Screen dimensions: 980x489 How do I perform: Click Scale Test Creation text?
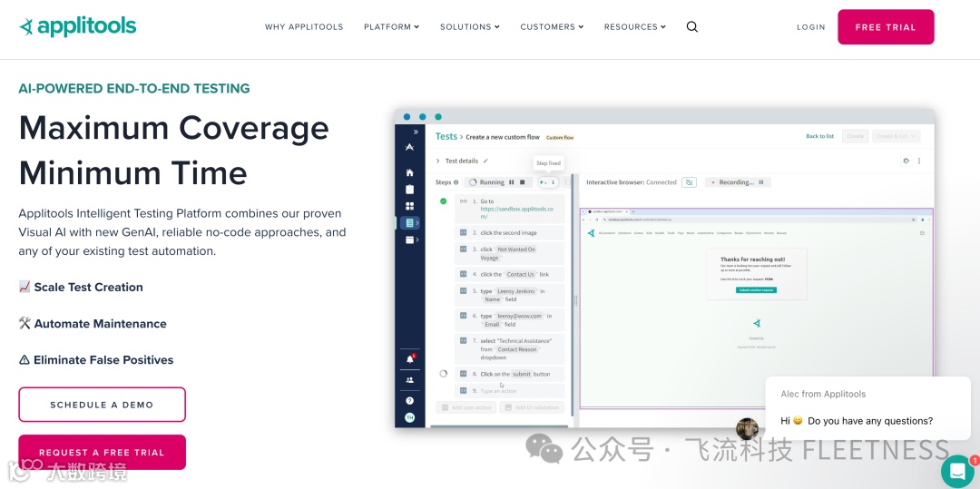pos(88,288)
